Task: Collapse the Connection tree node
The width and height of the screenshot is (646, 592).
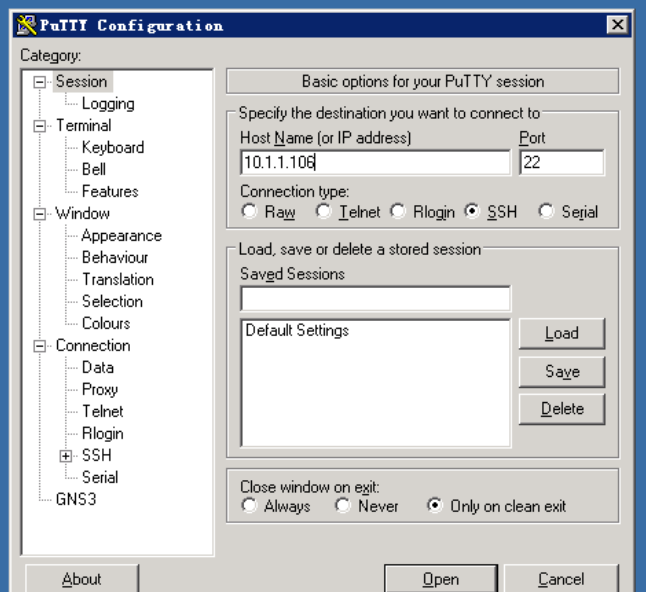Action: click(x=40, y=346)
